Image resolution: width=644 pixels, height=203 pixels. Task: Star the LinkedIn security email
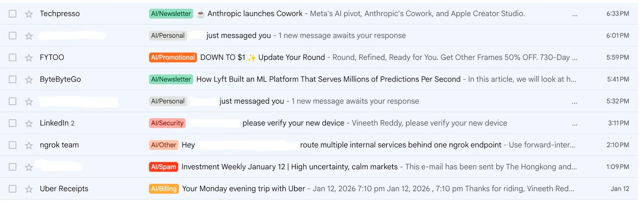29,123
